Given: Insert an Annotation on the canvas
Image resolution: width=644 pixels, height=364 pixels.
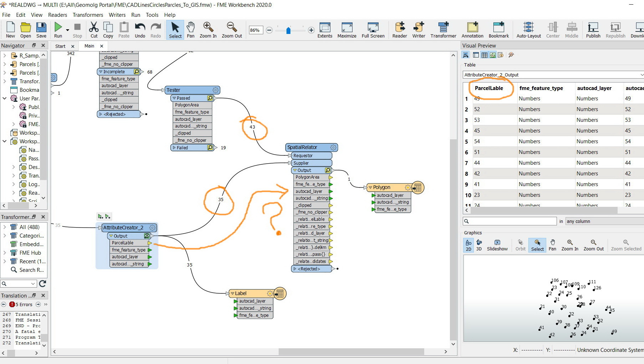Looking at the screenshot, I should point(472,30).
